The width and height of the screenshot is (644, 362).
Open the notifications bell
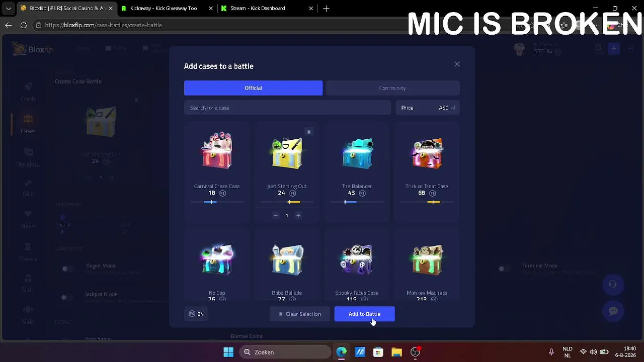pyautogui.click(x=599, y=49)
